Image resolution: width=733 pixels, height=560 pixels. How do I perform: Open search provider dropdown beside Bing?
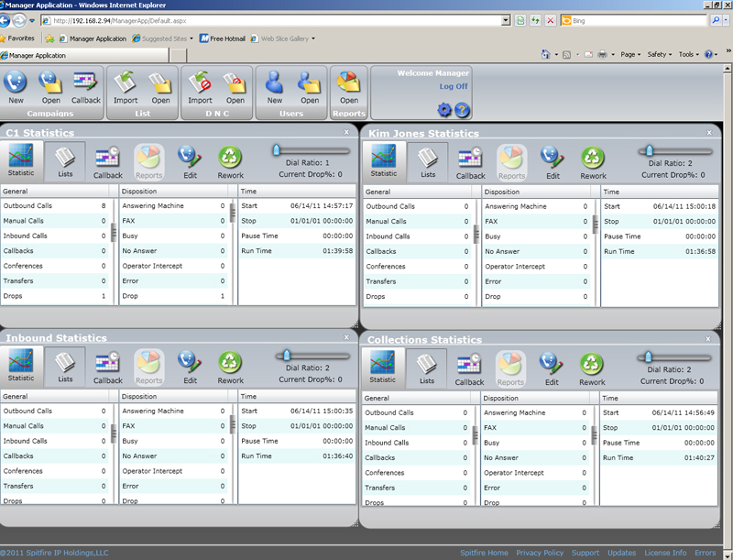726,20
